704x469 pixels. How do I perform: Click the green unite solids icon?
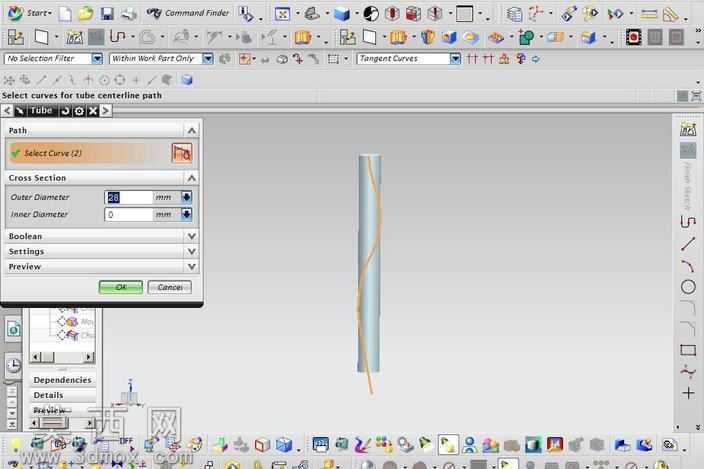(x=526, y=37)
